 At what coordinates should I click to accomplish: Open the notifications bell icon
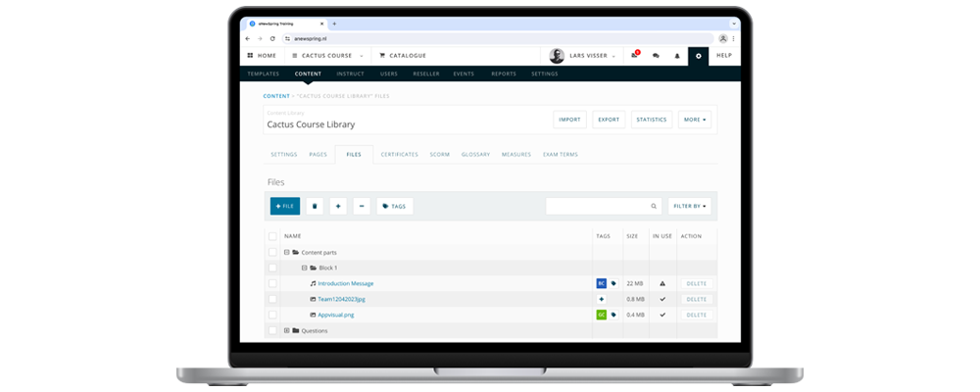676,56
